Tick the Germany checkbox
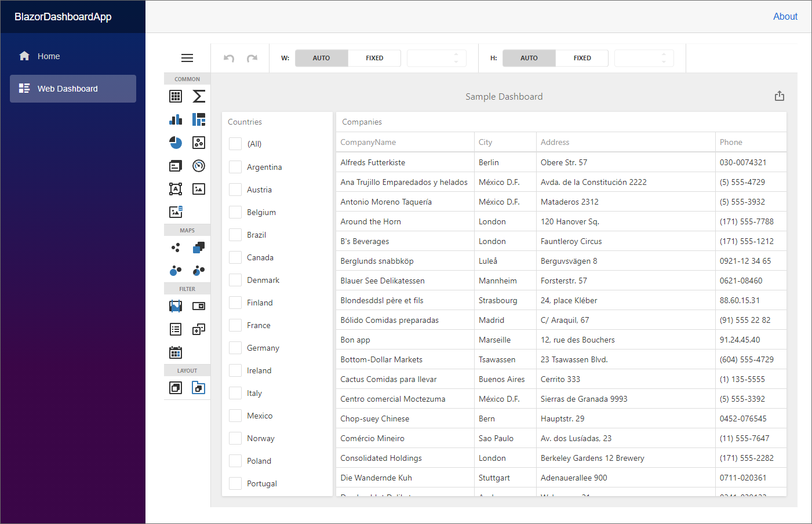Viewport: 812px width, 524px height. pyautogui.click(x=235, y=348)
